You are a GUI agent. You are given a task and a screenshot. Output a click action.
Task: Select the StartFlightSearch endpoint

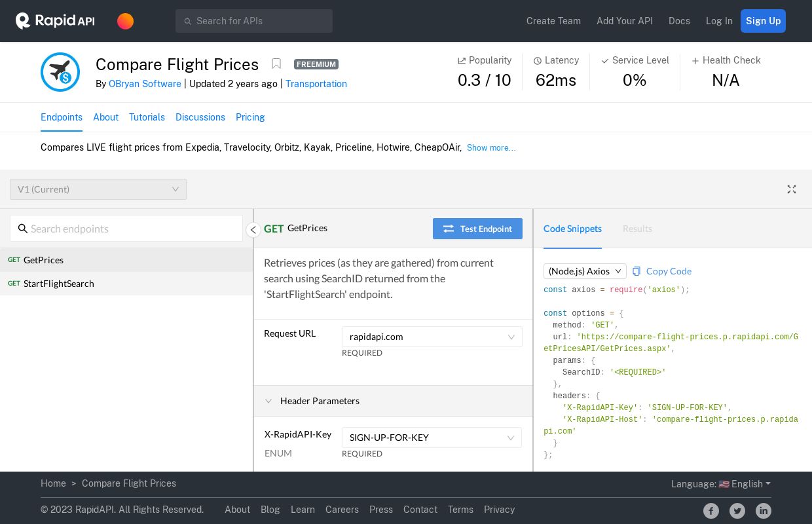pyautogui.click(x=126, y=284)
